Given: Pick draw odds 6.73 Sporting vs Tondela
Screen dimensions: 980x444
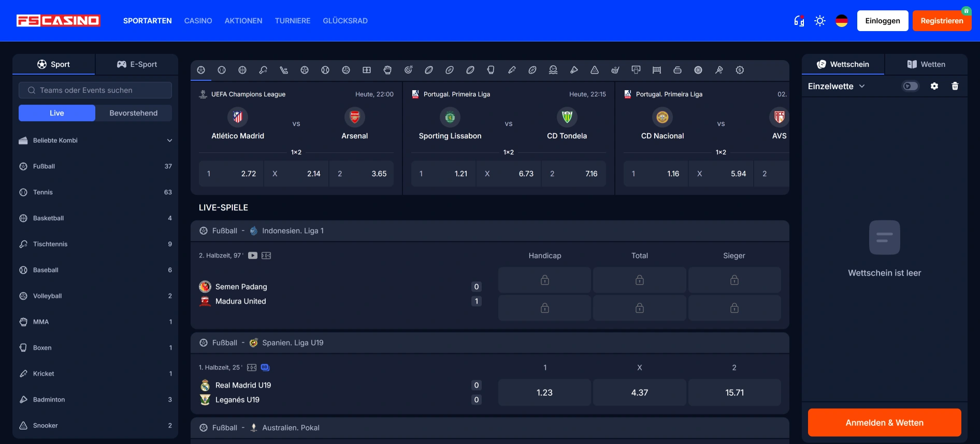Looking at the screenshot, I should (509, 174).
